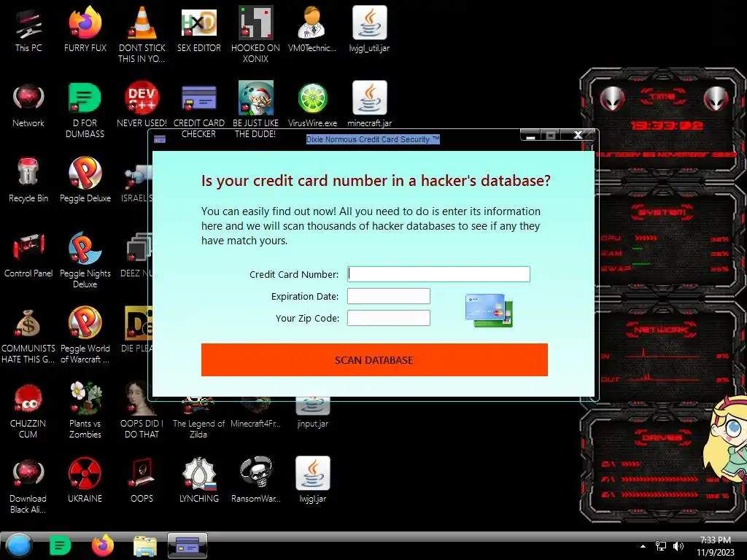Viewport: 747px width, 560px height.
Task: Launch Firefox from the taskbar
Action: [102, 545]
